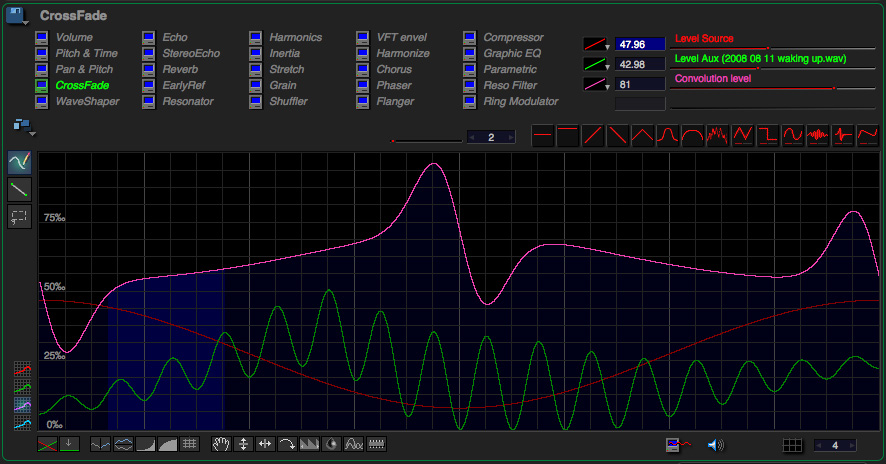This screenshot has height=464, width=886.
Task: Click the 42.98 value field
Action: point(640,64)
